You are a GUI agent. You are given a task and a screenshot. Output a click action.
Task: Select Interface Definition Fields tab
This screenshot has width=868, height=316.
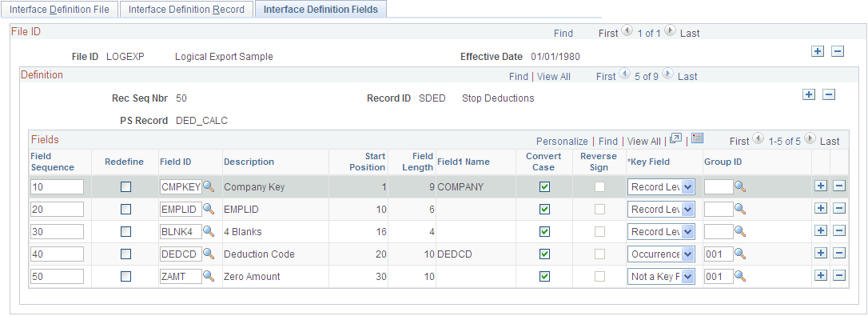coord(321,10)
